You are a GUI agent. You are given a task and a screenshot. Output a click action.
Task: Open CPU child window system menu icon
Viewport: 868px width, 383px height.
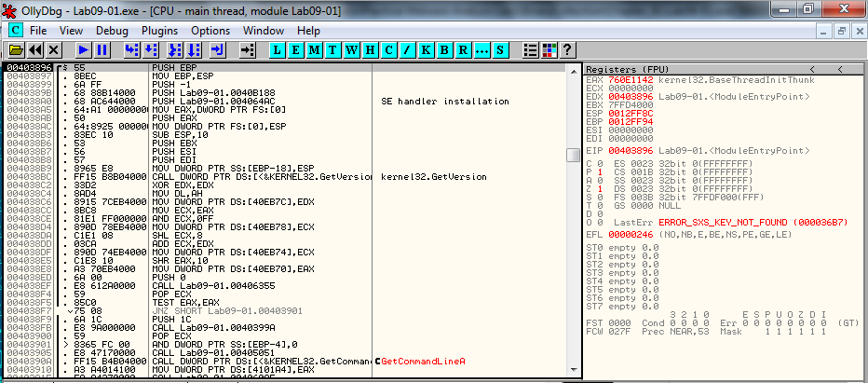coord(16,31)
